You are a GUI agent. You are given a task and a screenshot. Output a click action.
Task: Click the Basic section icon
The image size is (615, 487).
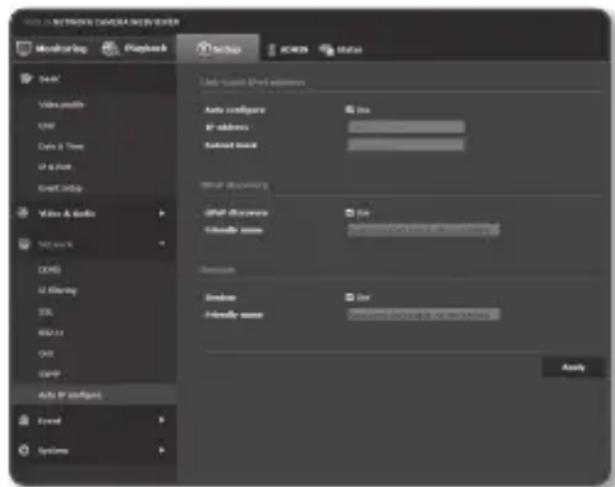(26, 79)
